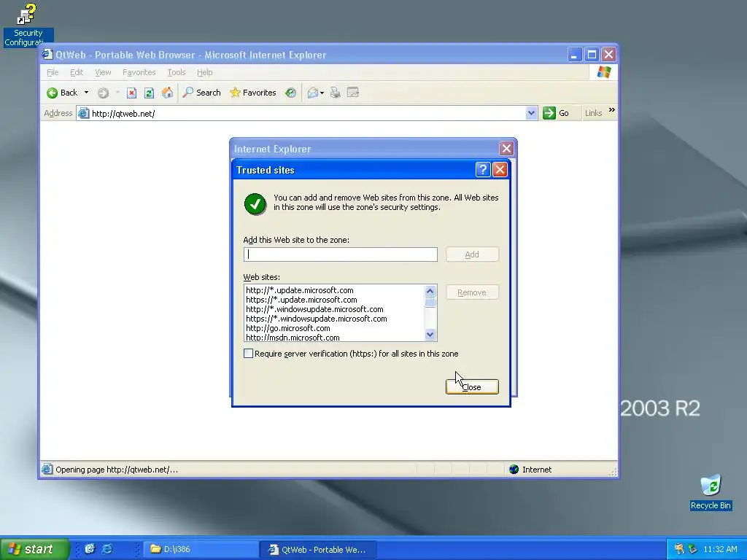Click the Web sites list scroll-up arrow

[430, 291]
